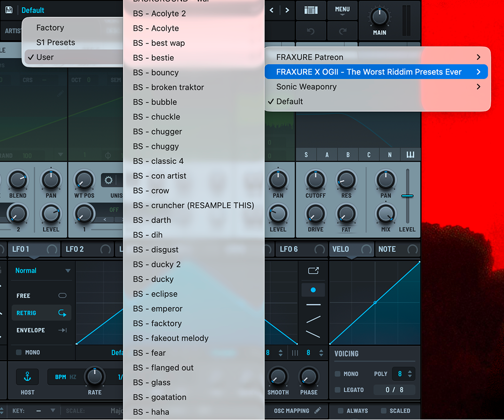The width and height of the screenshot is (504, 420).
Task: Select the flat line LFO draw mode
Action: click(313, 304)
